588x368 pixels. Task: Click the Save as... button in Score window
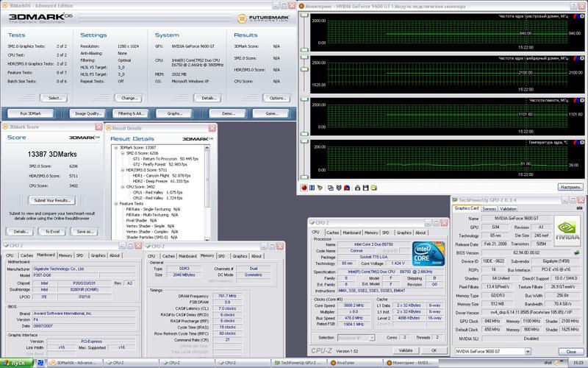pos(85,232)
